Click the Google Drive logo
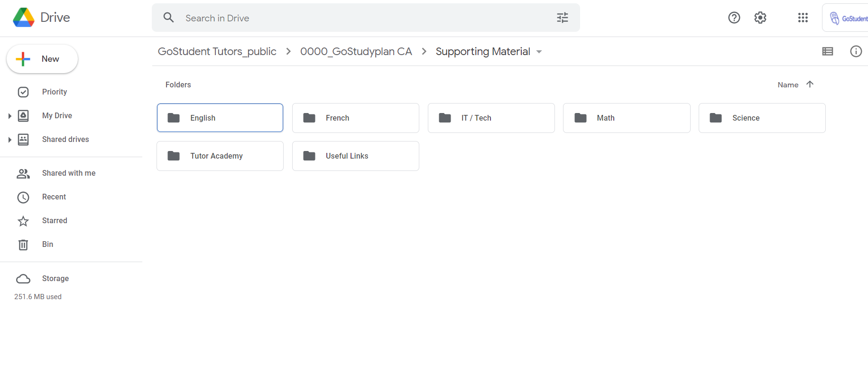The width and height of the screenshot is (868, 368). 24,18
